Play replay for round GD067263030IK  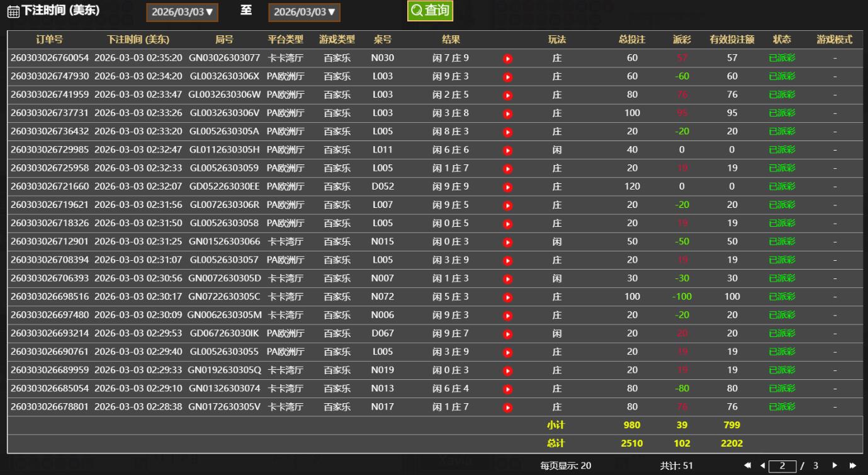[x=507, y=334]
